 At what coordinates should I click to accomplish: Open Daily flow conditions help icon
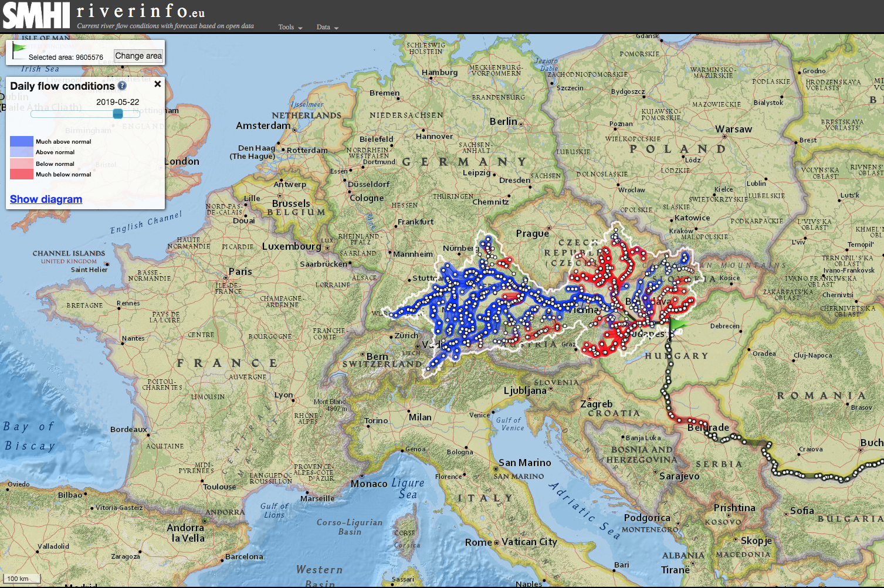(x=122, y=86)
